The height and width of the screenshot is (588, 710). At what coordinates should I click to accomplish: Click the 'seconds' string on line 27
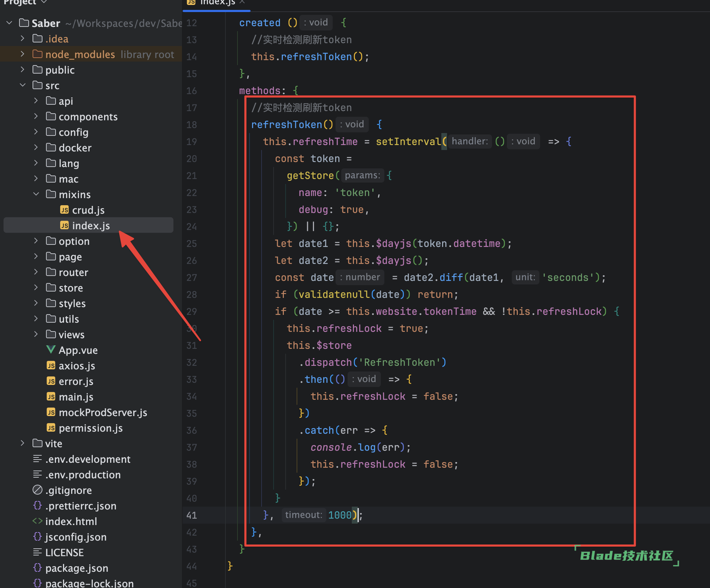568,277
